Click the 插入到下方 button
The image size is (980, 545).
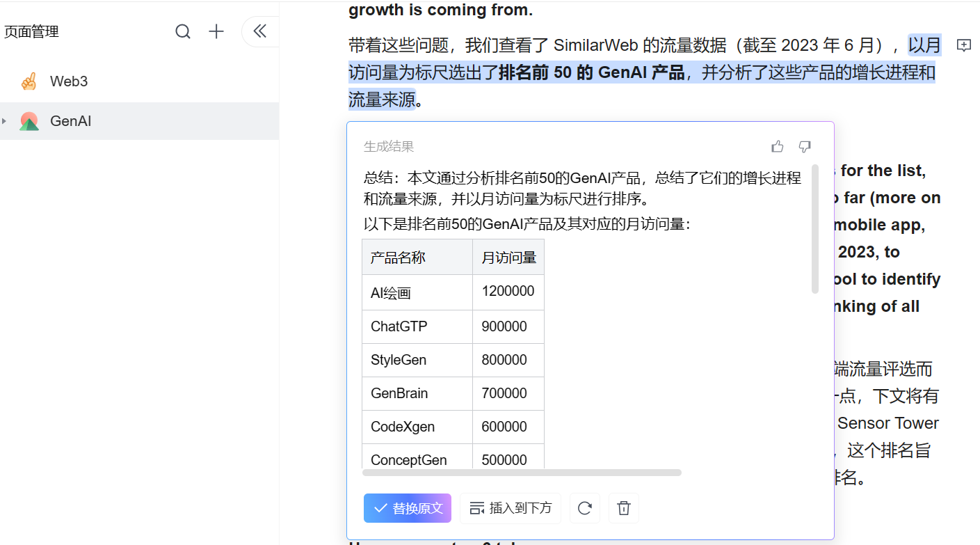tap(511, 508)
